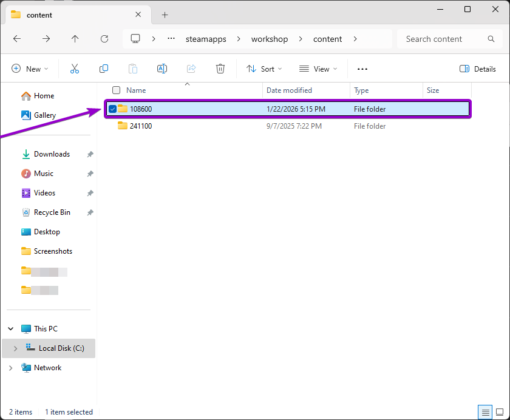Screen dimensions: 510x420
Task: Switch to details layout using the status bar toggle
Action: tap(485, 412)
